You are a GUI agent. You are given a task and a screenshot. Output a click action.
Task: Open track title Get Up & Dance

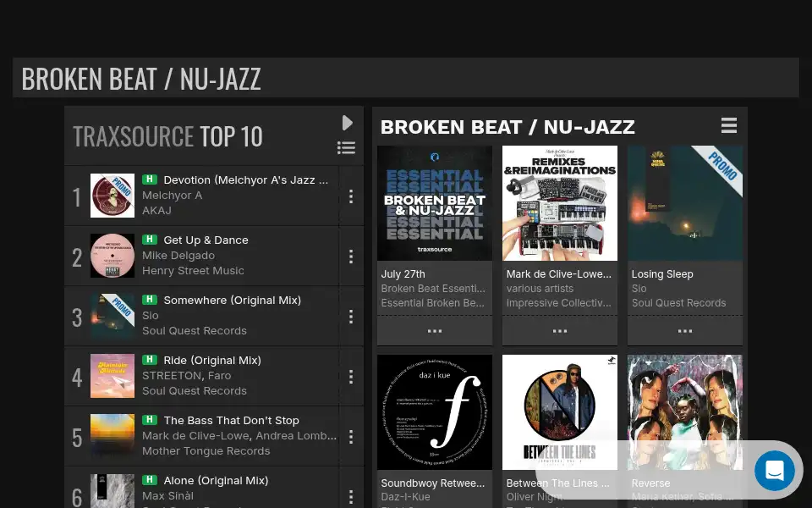pos(206,240)
